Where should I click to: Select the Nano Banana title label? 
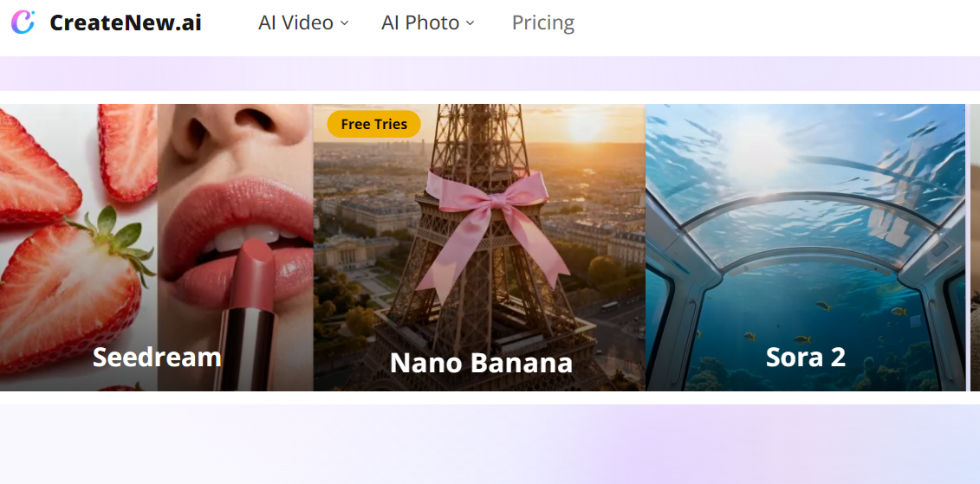click(481, 363)
